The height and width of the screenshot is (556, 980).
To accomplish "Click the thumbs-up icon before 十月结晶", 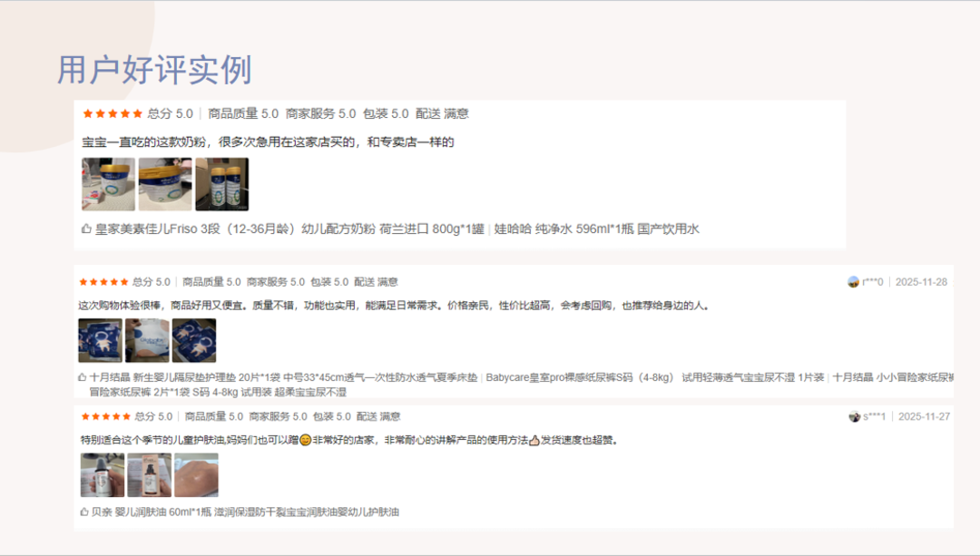I will (83, 377).
